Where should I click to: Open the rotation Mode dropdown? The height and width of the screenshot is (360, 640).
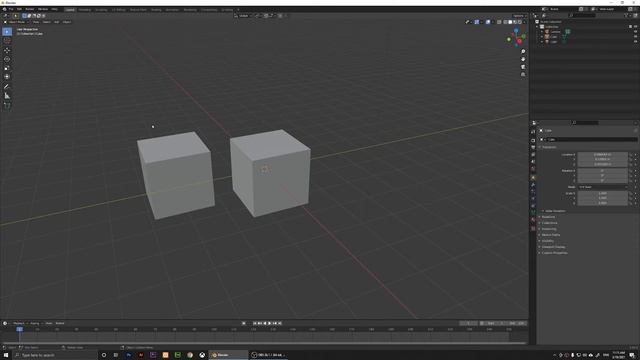coord(602,187)
